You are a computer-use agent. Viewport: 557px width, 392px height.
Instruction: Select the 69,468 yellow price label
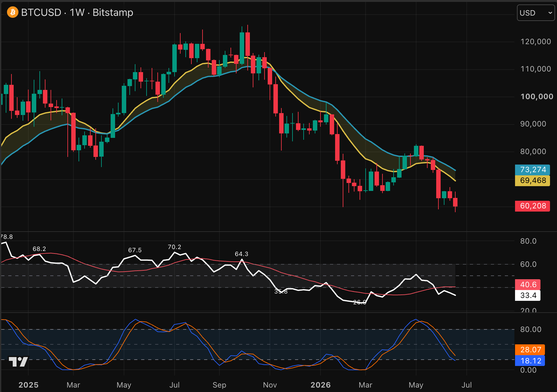click(x=533, y=180)
